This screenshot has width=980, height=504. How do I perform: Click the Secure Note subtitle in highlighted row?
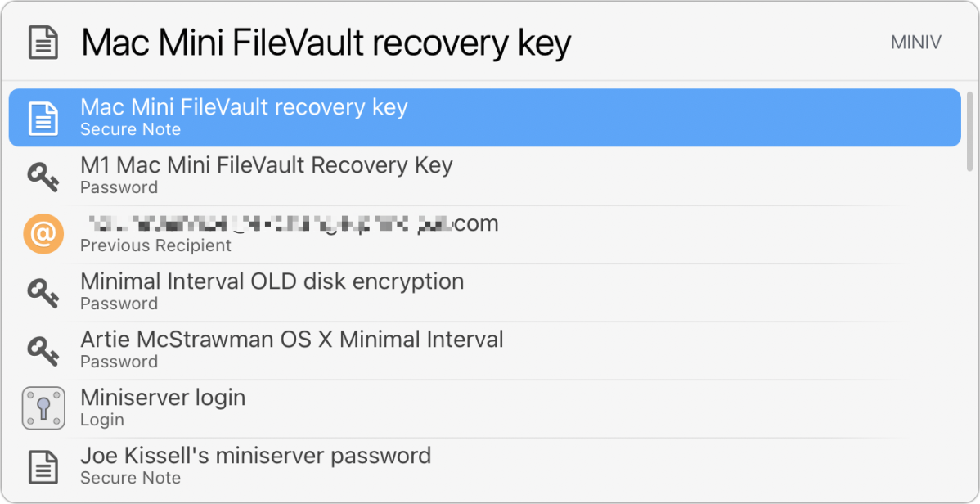coord(131,129)
